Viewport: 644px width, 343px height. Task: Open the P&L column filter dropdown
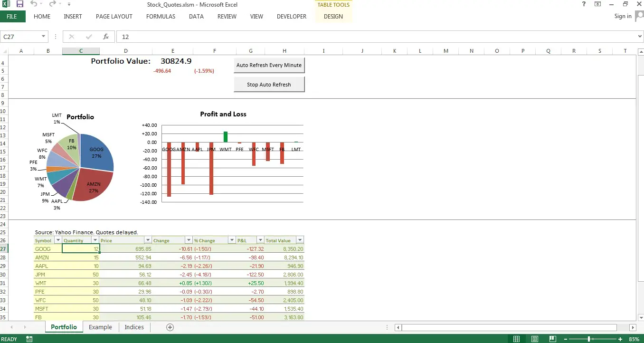click(260, 240)
